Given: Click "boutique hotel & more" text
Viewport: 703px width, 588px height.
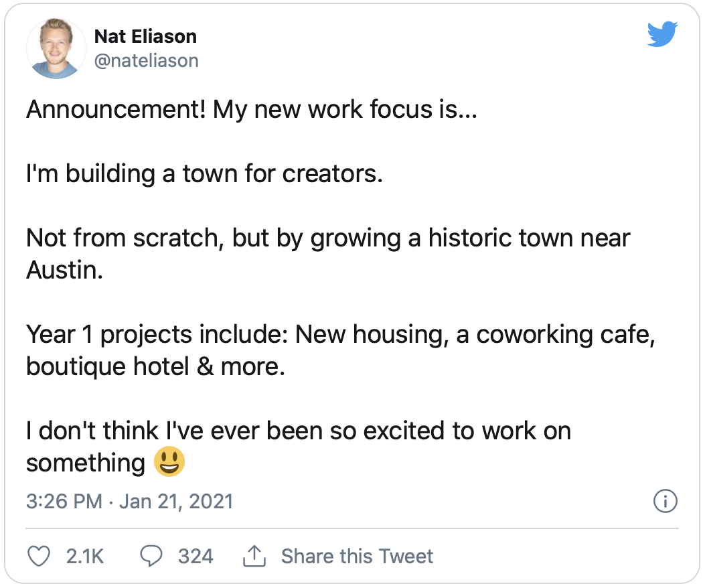Looking at the screenshot, I should [x=155, y=366].
